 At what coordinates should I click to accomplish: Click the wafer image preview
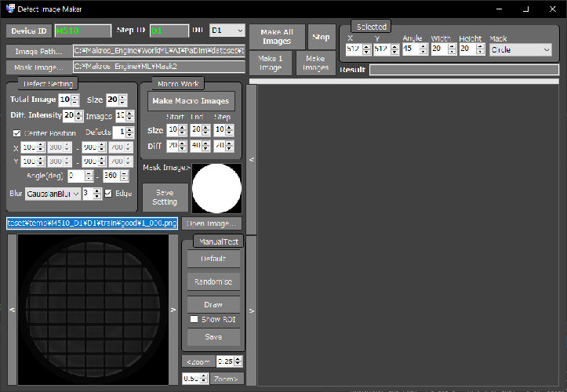pyautogui.click(x=93, y=310)
